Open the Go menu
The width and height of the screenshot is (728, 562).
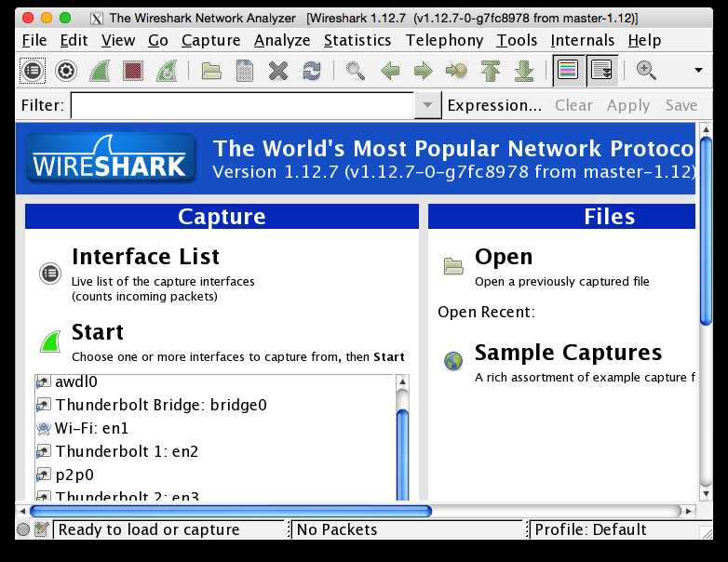158,40
